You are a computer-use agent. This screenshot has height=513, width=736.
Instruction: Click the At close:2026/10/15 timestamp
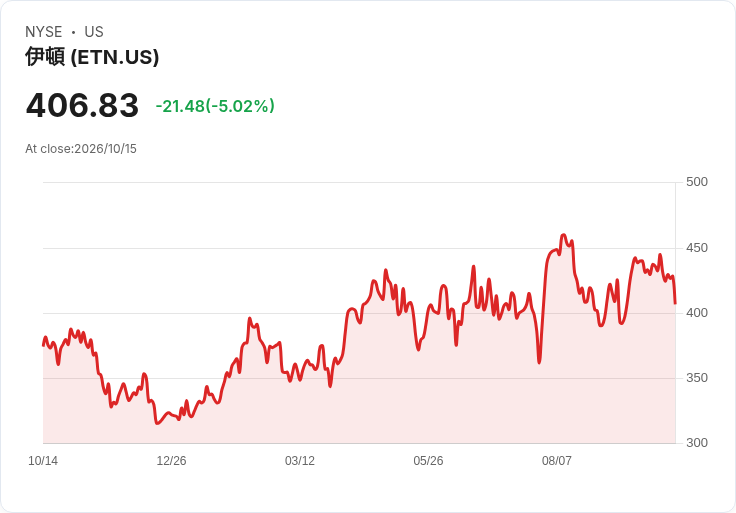tap(81, 149)
